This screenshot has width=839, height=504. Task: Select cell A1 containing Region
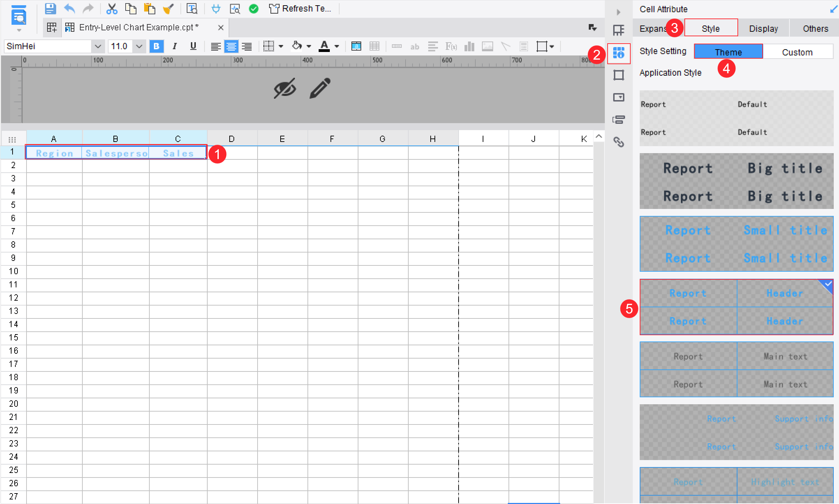tap(54, 153)
